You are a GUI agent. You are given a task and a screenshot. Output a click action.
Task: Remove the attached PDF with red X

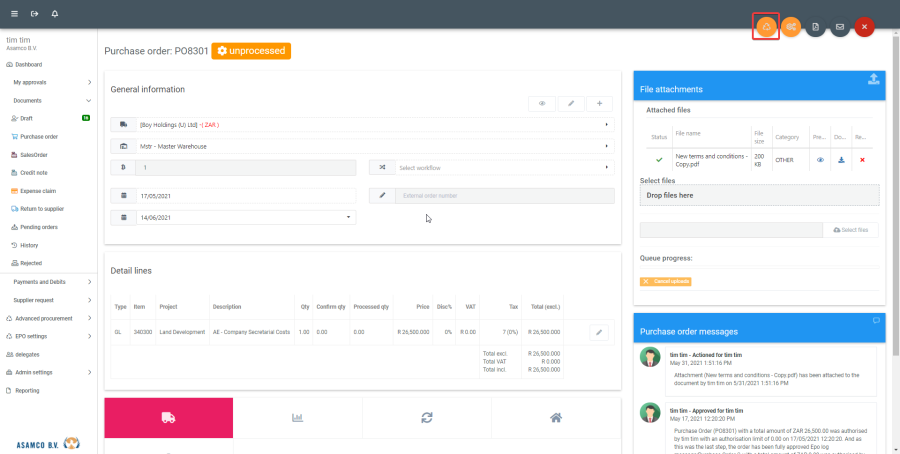point(862,160)
